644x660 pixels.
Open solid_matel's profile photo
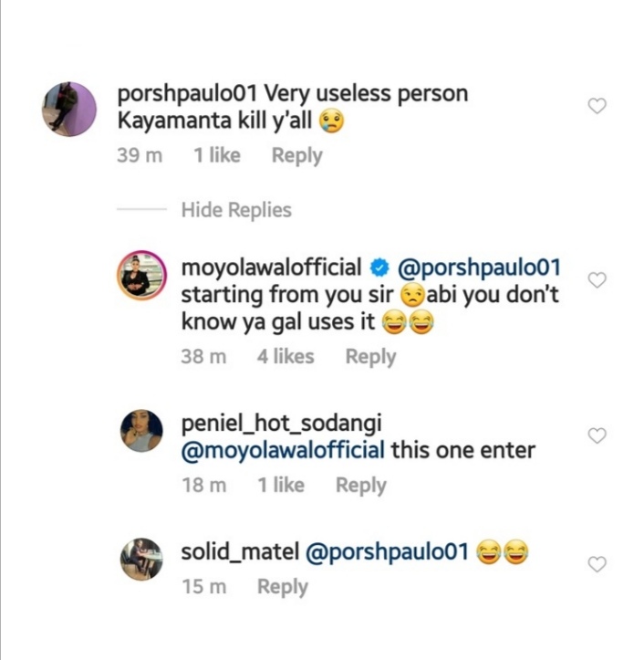coord(140,558)
